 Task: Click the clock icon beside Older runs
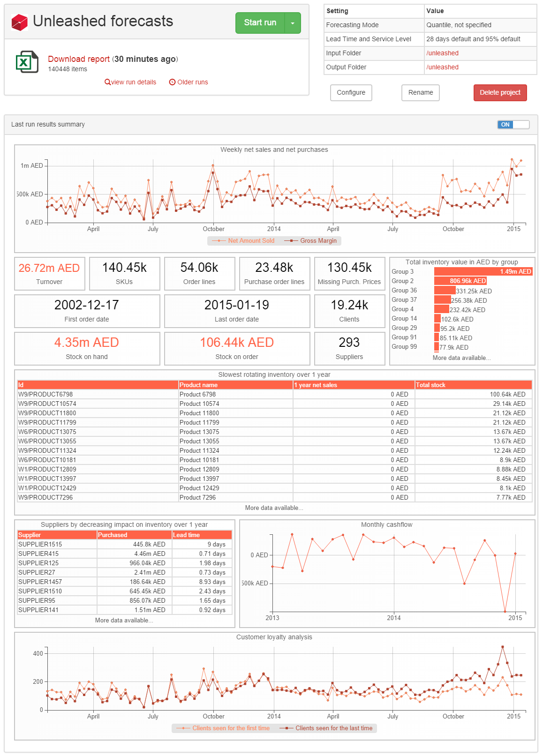172,82
